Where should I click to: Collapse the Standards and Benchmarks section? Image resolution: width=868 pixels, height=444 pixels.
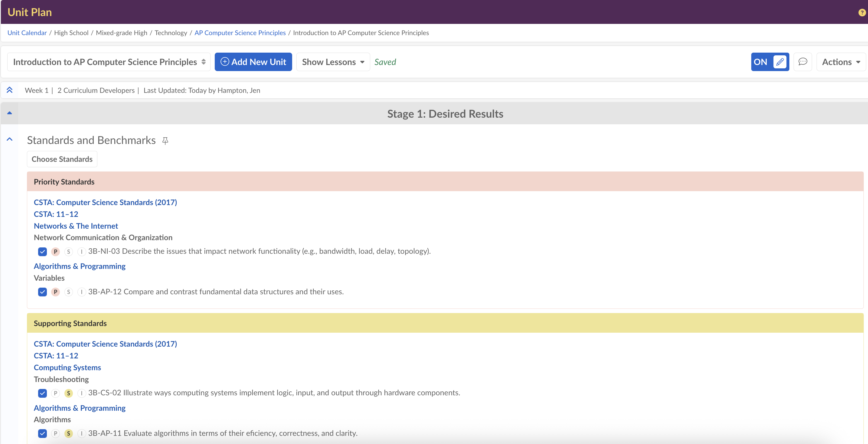[x=9, y=139]
